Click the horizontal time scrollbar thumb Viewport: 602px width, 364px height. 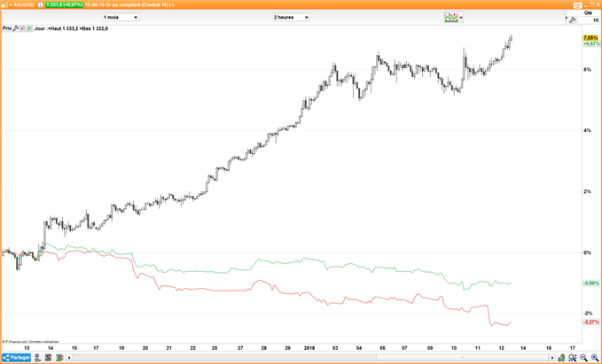[x=463, y=358]
